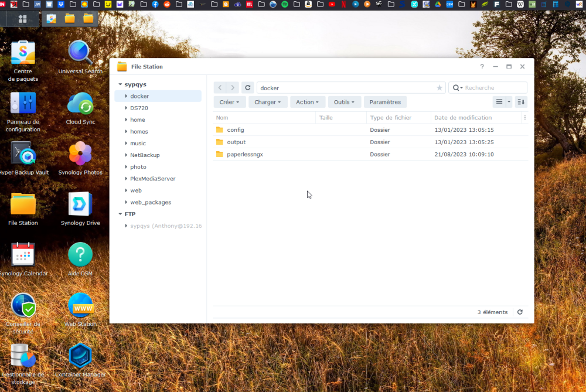Open the Action dropdown menu

[307, 102]
